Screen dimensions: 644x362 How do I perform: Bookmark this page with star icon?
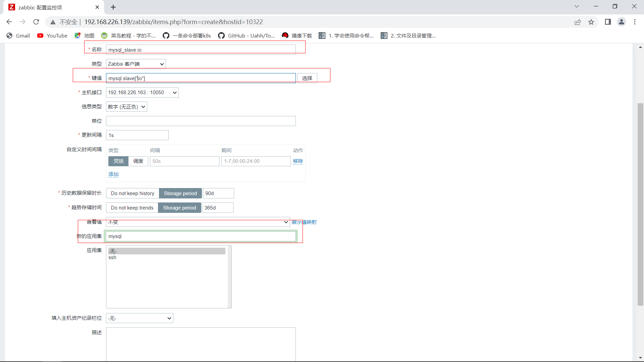coord(591,22)
